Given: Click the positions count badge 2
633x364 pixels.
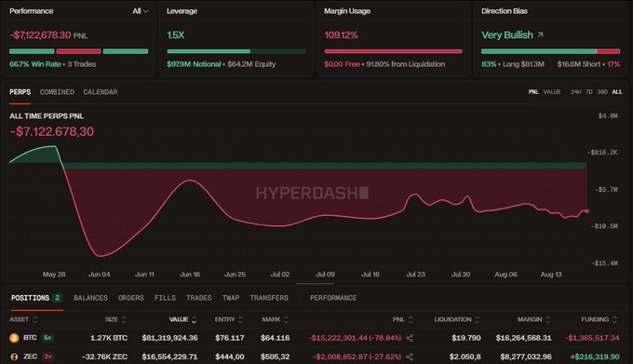Looking at the screenshot, I should pos(58,298).
